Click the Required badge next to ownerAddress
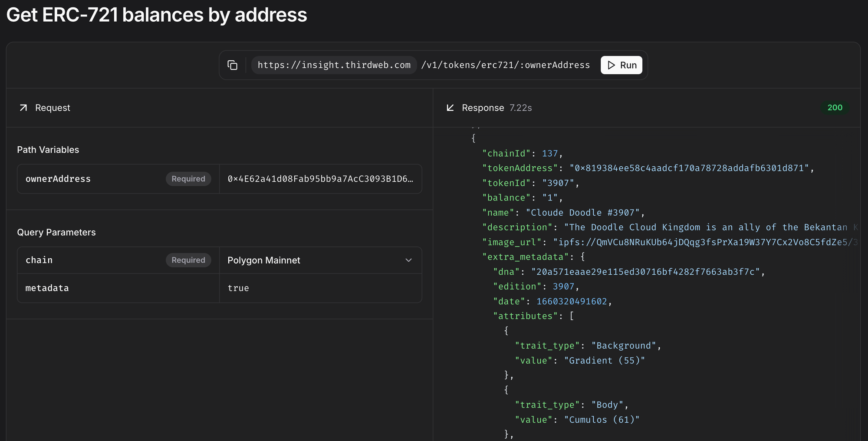The width and height of the screenshot is (868, 441). coord(188,179)
